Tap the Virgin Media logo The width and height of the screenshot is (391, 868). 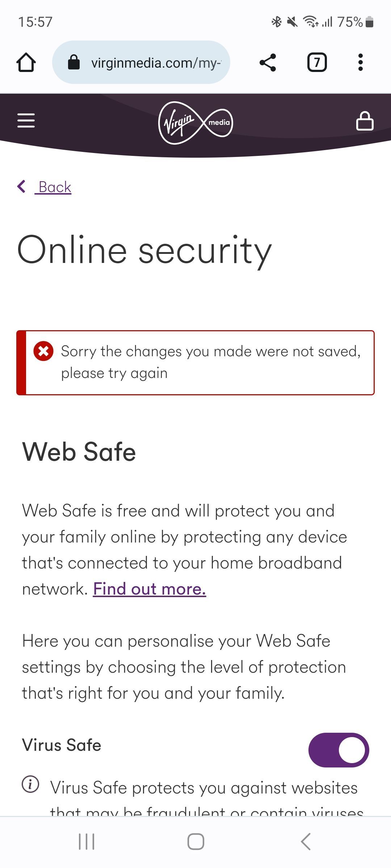click(195, 123)
